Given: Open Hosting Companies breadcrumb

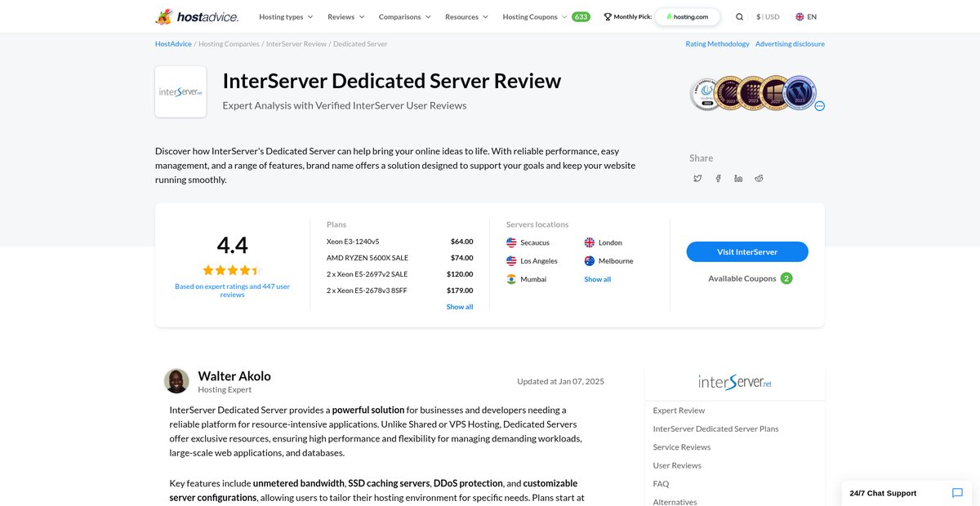Looking at the screenshot, I should (x=229, y=44).
